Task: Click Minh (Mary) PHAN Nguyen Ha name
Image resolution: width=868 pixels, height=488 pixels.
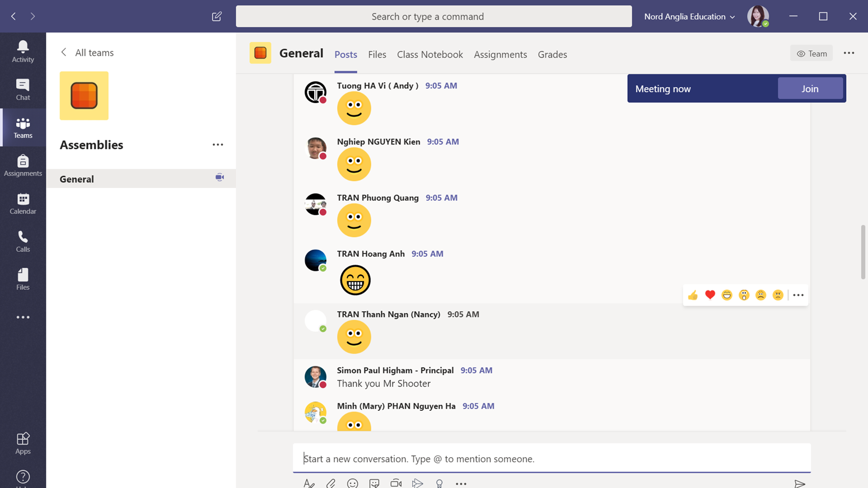Action: (396, 406)
